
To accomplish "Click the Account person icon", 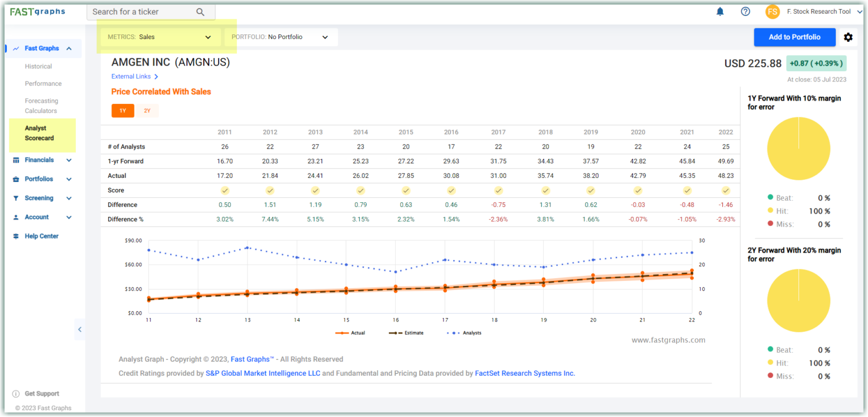I will coord(16,218).
